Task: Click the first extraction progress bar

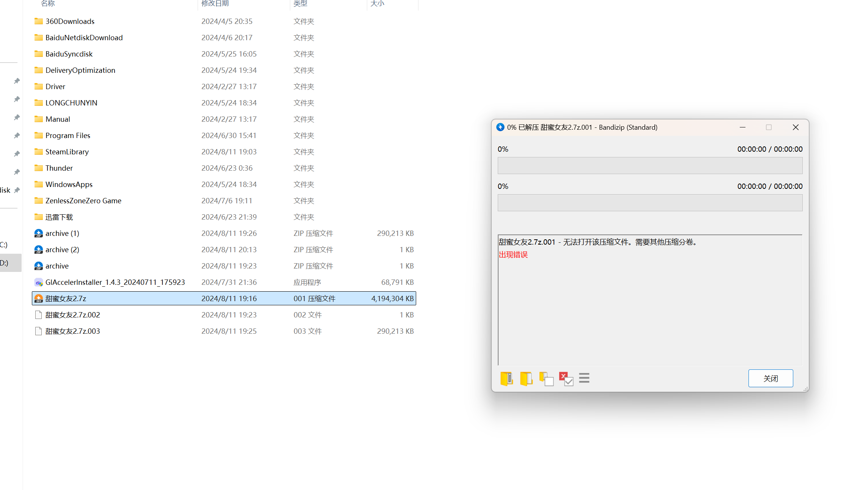Action: coord(650,166)
